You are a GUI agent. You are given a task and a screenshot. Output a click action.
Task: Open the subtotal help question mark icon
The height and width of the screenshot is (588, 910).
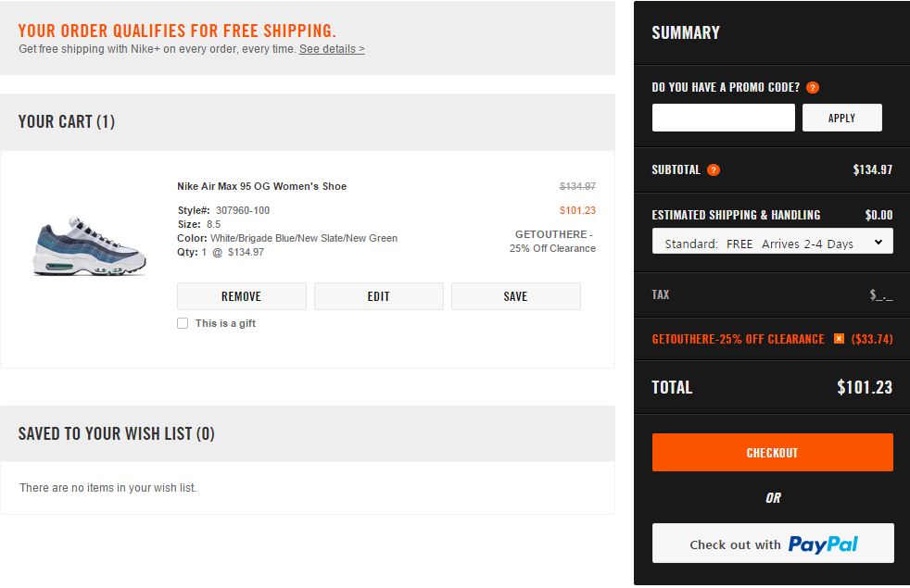[714, 169]
